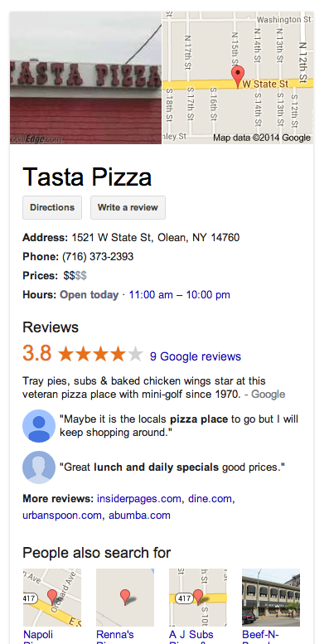This screenshot has width=329, height=644.
Task: Open the 9 Google reviews link
Action: pyautogui.click(x=196, y=356)
